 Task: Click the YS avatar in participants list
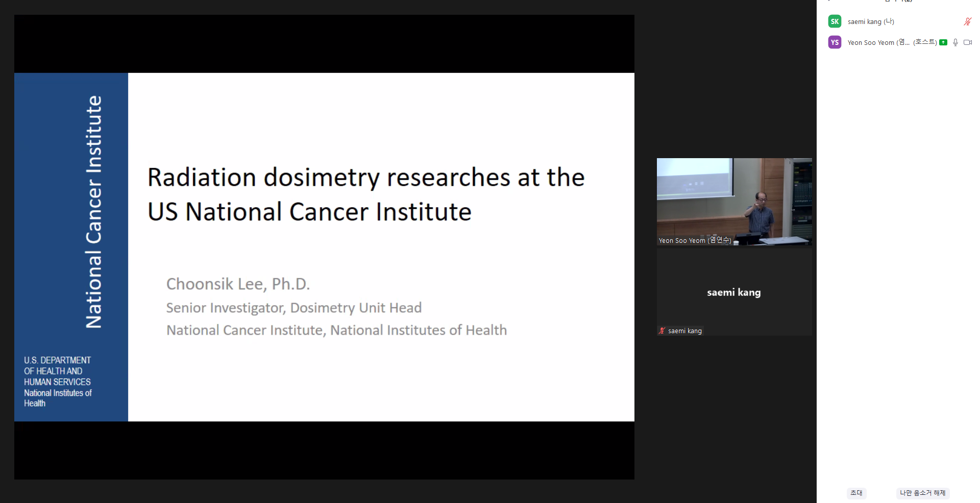[x=835, y=42]
